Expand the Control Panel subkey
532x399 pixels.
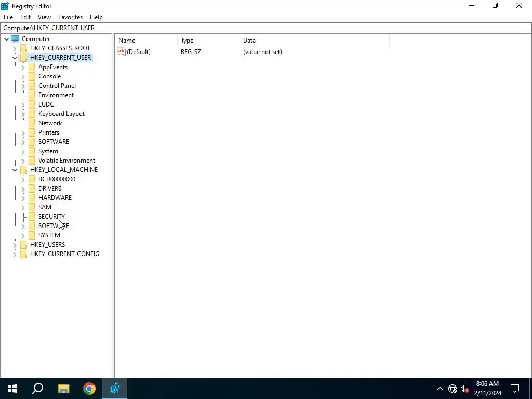23,86
